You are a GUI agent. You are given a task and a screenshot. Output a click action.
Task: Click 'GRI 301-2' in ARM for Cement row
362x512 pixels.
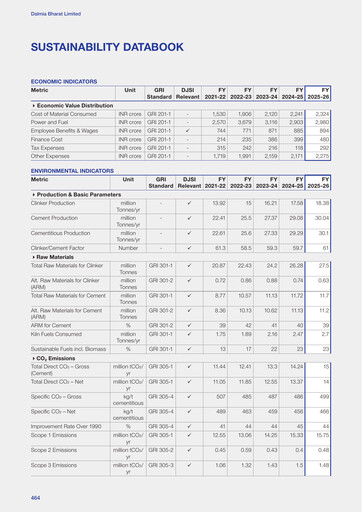click(x=161, y=325)
